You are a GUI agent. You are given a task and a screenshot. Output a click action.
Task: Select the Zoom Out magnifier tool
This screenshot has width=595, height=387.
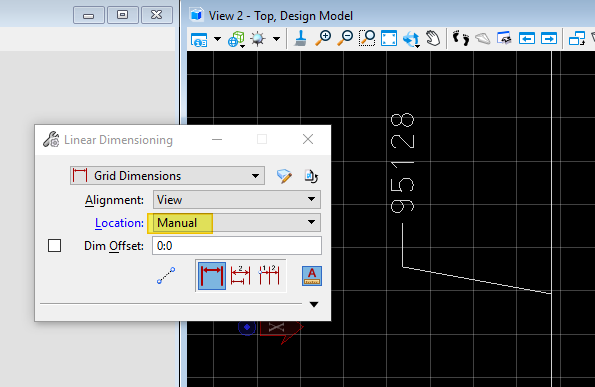point(345,38)
